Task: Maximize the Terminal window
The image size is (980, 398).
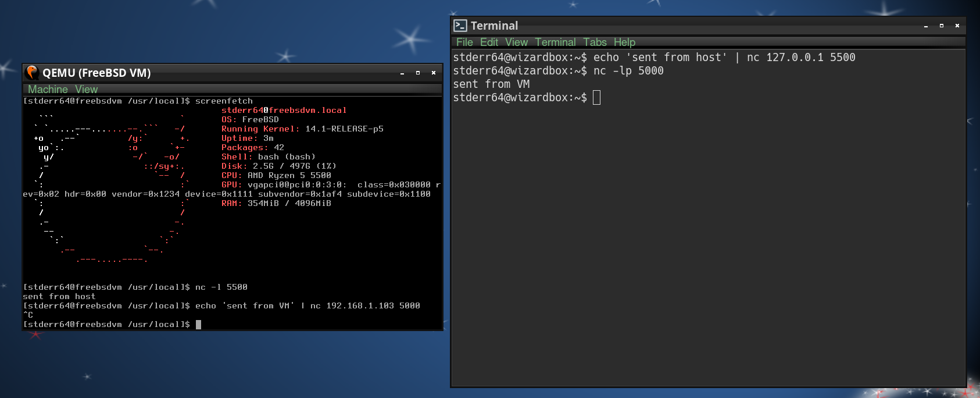Action: coord(942,26)
